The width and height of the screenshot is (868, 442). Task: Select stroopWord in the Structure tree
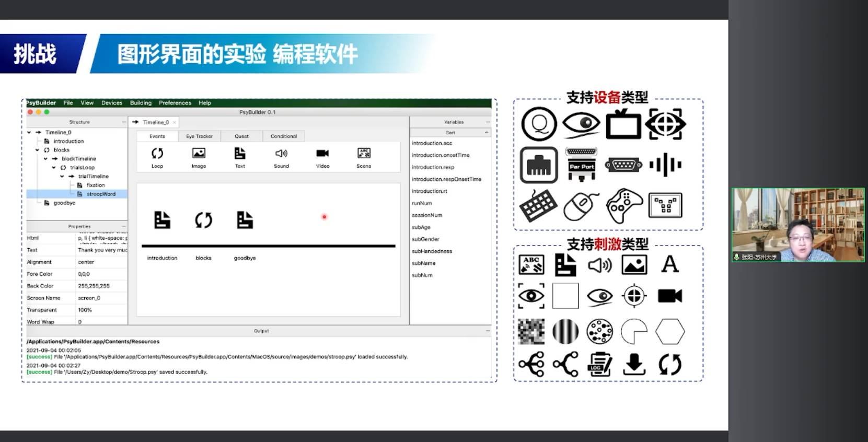(101, 194)
